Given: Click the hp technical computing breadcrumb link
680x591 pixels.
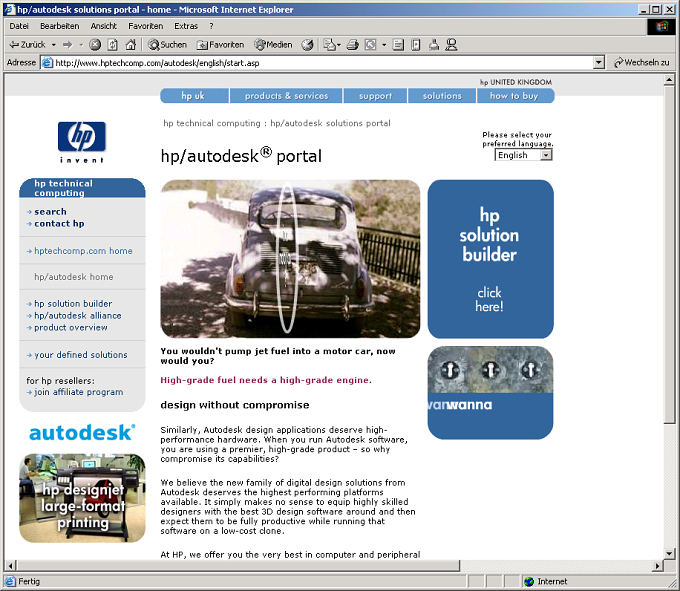Looking at the screenshot, I should coord(212,123).
